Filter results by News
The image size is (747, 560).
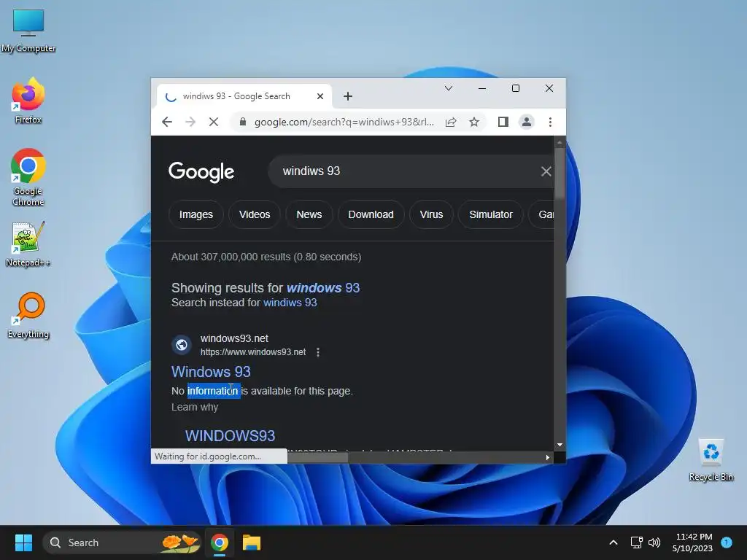309,215
